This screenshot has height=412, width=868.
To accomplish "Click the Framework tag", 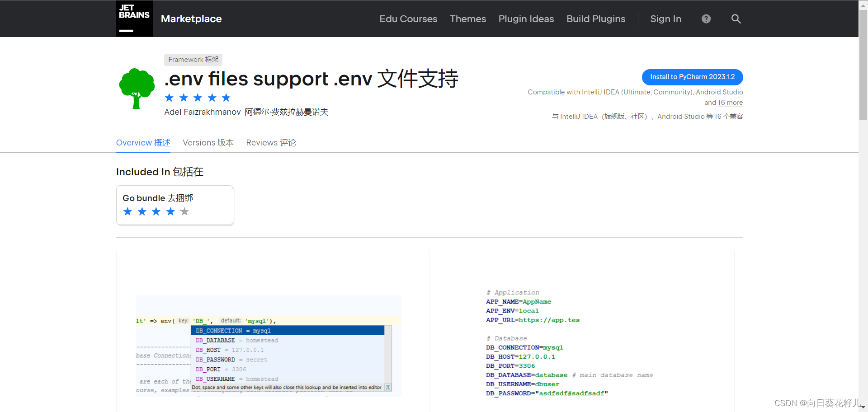I will (x=193, y=60).
